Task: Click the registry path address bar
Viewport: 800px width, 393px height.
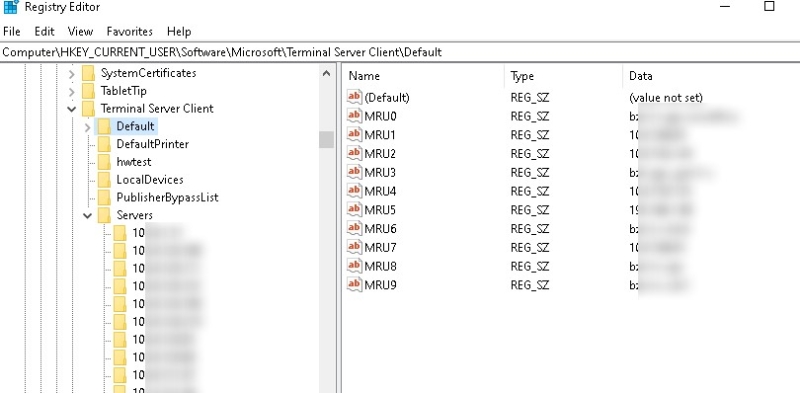Action: (x=400, y=52)
